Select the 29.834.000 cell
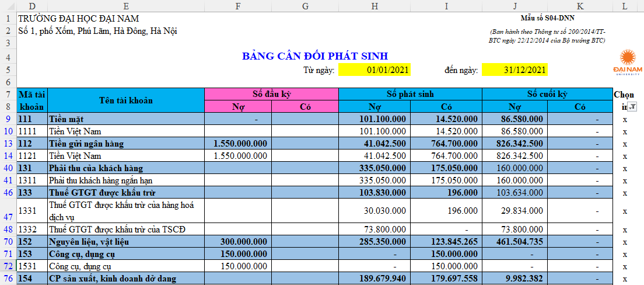The height and width of the screenshot is (285, 644). [514, 211]
